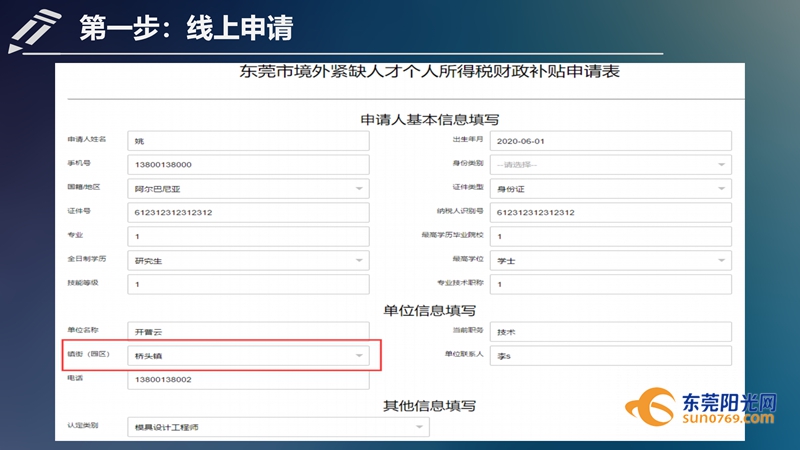Open the 最高学位 dropdown showing 学士
800x450 pixels.
pos(610,260)
